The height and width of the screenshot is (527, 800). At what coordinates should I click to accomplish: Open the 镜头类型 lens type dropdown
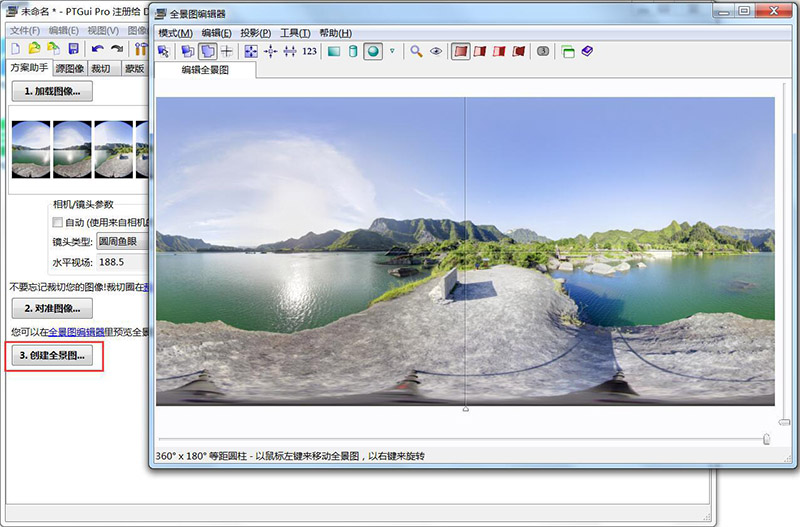coord(120,241)
